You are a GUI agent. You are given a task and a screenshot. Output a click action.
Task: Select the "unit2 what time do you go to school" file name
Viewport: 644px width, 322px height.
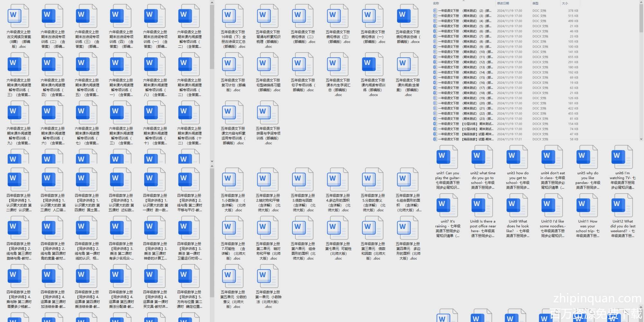pyautogui.click(x=482, y=180)
